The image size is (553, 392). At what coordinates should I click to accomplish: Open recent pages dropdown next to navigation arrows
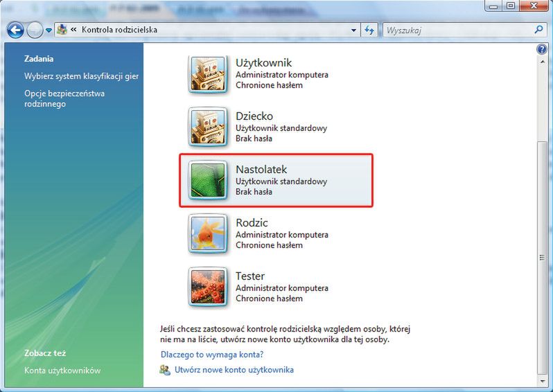click(49, 30)
